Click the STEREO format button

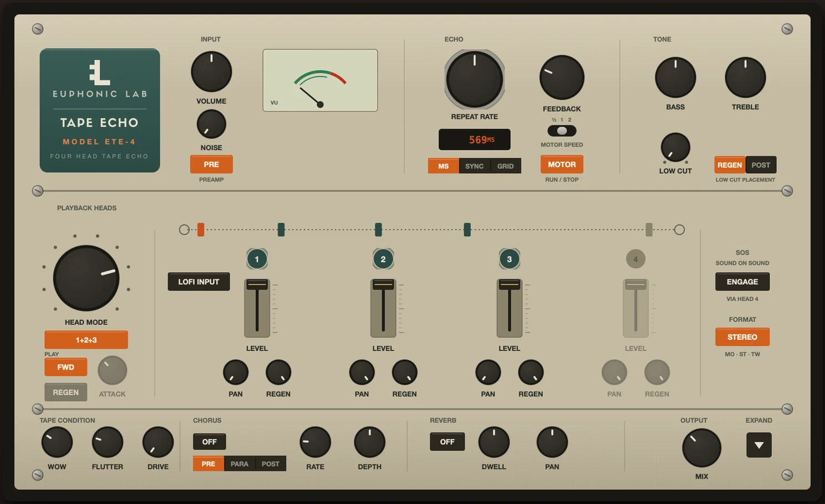pyautogui.click(x=742, y=337)
